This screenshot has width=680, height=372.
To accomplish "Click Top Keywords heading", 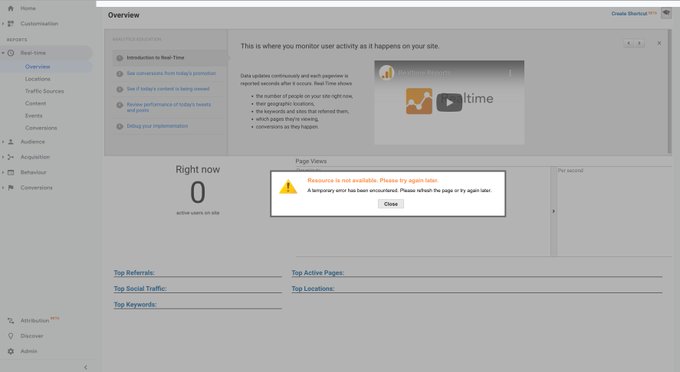I will pyautogui.click(x=135, y=304).
